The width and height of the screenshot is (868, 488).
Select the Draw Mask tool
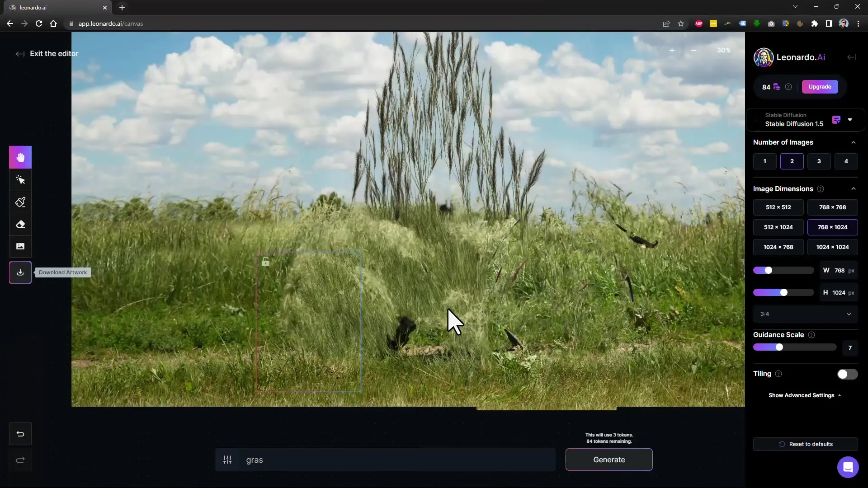20,202
